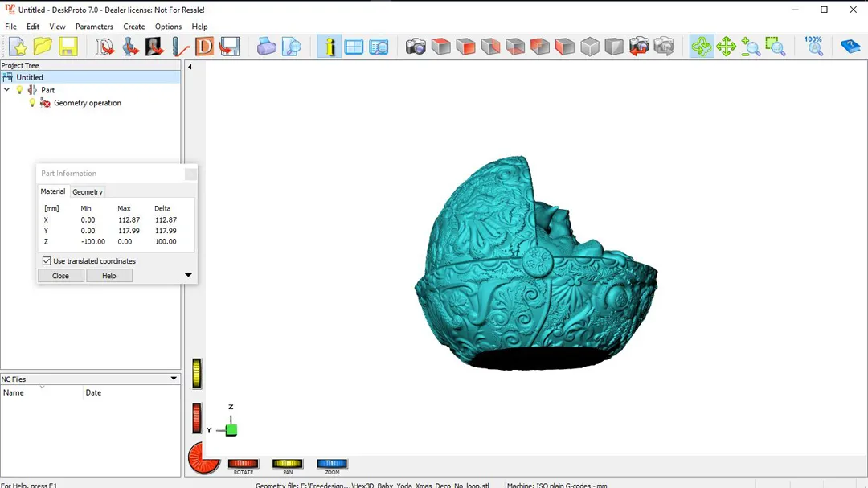Click the camera view icon
The height and width of the screenshot is (488, 868).
416,47
